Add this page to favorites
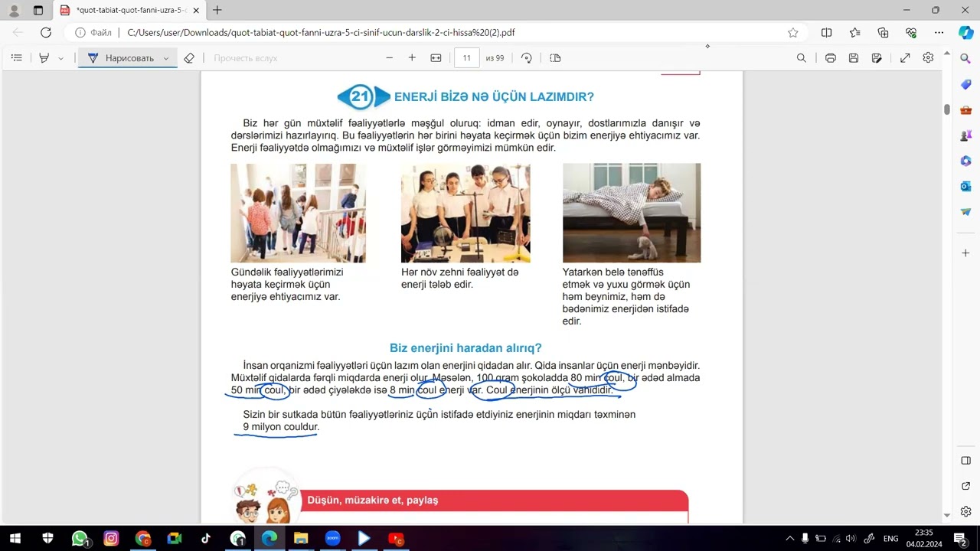The height and width of the screenshot is (551, 980). 793,33
